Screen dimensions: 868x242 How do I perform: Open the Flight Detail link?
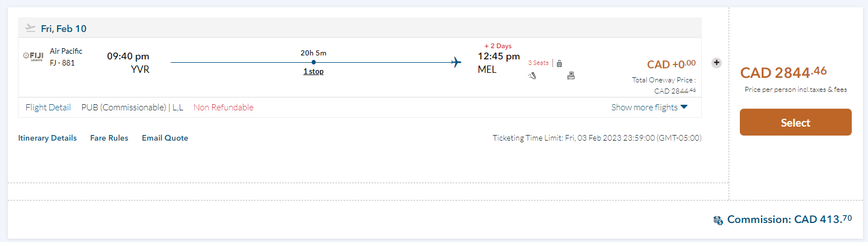coord(48,108)
